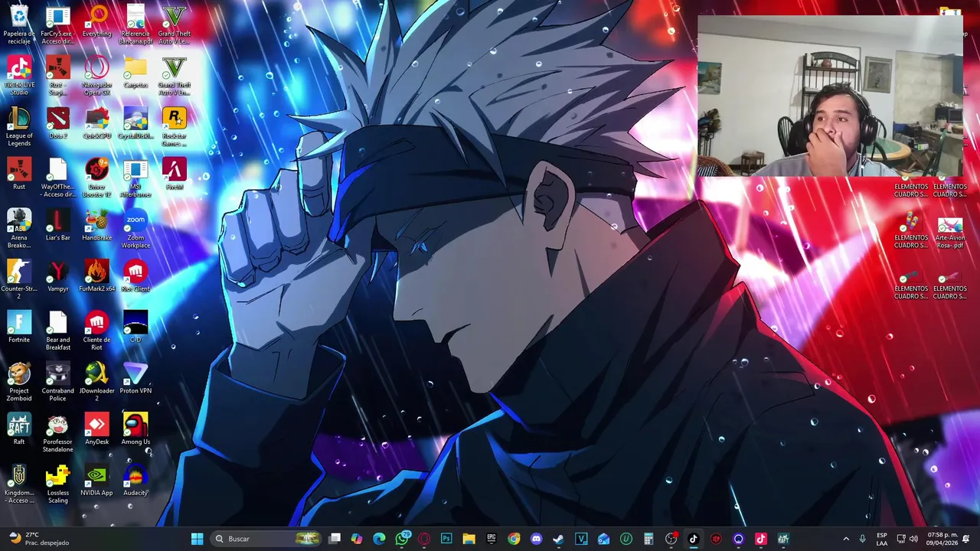Image resolution: width=980 pixels, height=551 pixels.
Task: Open weather widget showing 27°C
Action: 38,539
